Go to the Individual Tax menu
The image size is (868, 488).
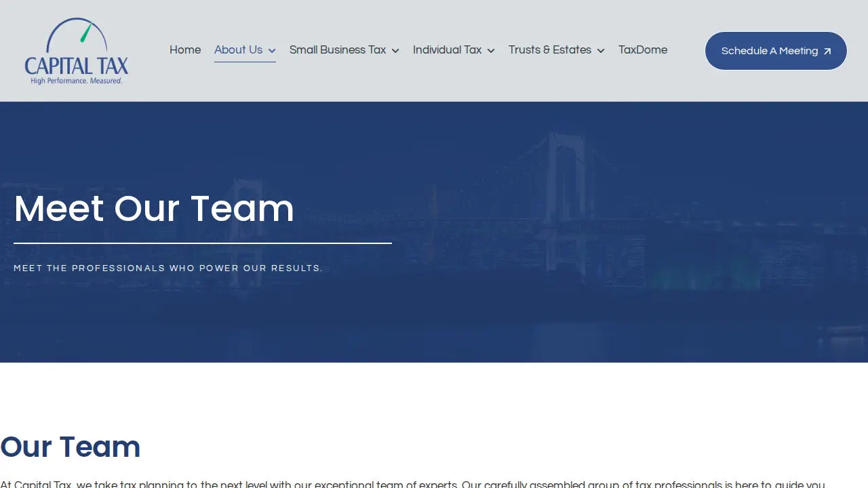(x=447, y=50)
